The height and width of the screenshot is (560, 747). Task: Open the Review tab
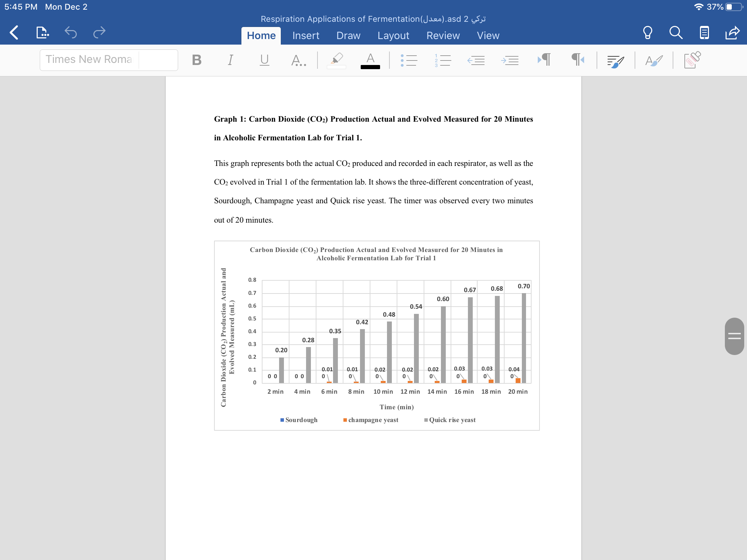coord(443,36)
